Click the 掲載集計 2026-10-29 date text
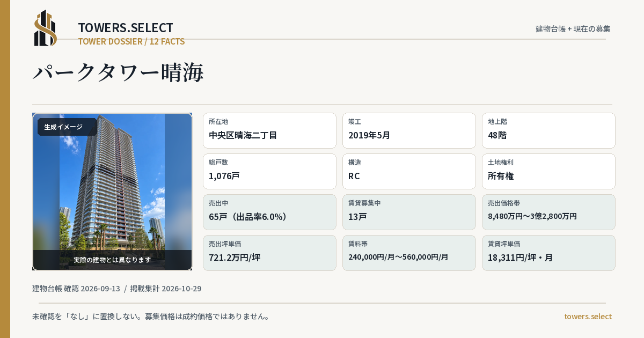 (166, 289)
